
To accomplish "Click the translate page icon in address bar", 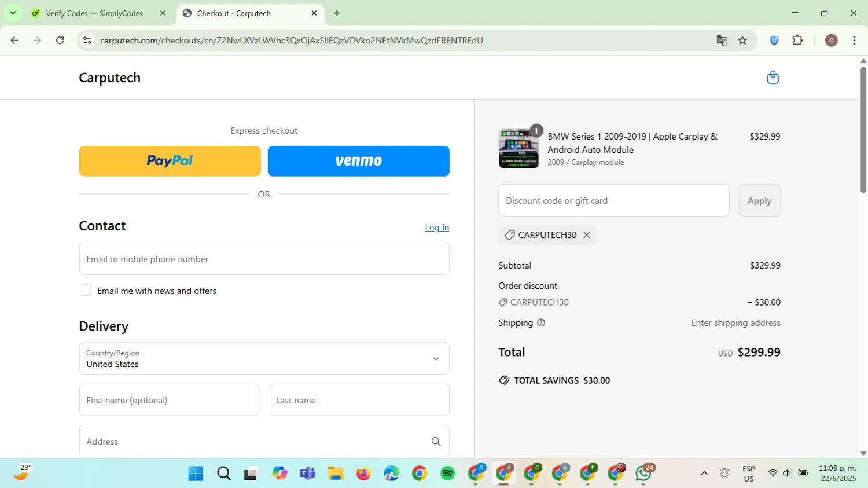I will click(722, 41).
